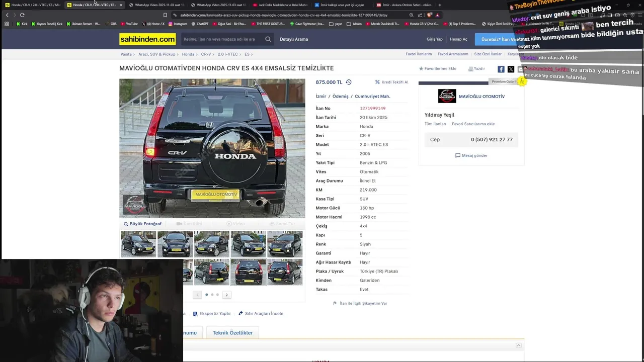This screenshot has width=644, height=362.
Task: Click the Kredi Teklifi Al link
Action: point(392,82)
